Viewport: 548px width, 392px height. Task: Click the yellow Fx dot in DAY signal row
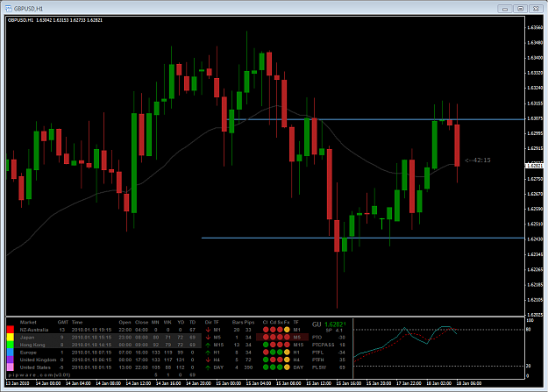click(287, 367)
